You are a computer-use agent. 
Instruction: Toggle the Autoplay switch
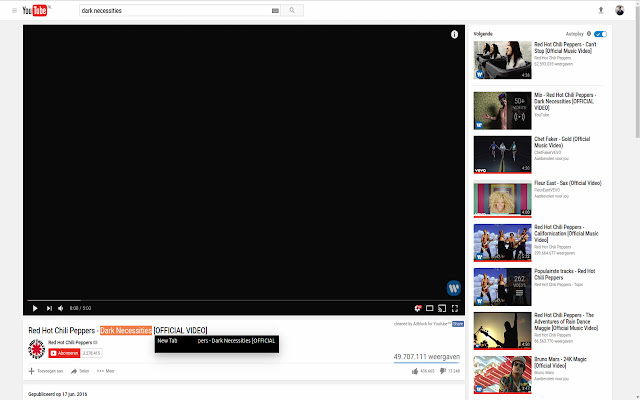600,34
